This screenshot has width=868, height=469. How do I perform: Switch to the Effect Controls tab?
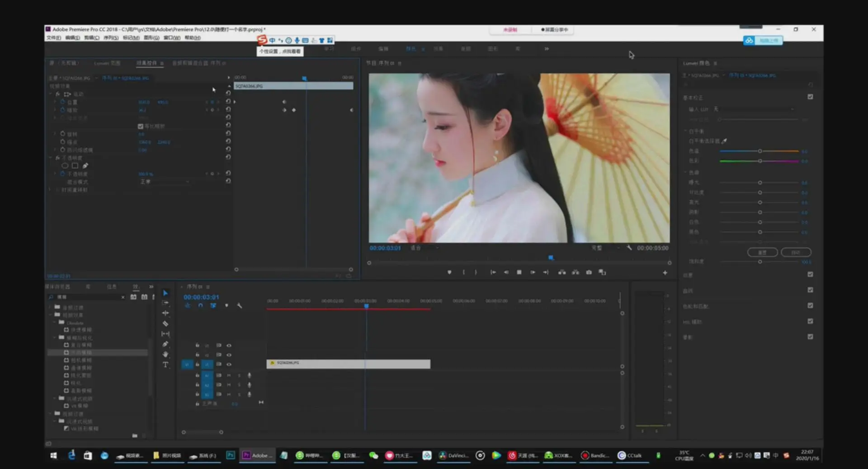click(x=147, y=63)
